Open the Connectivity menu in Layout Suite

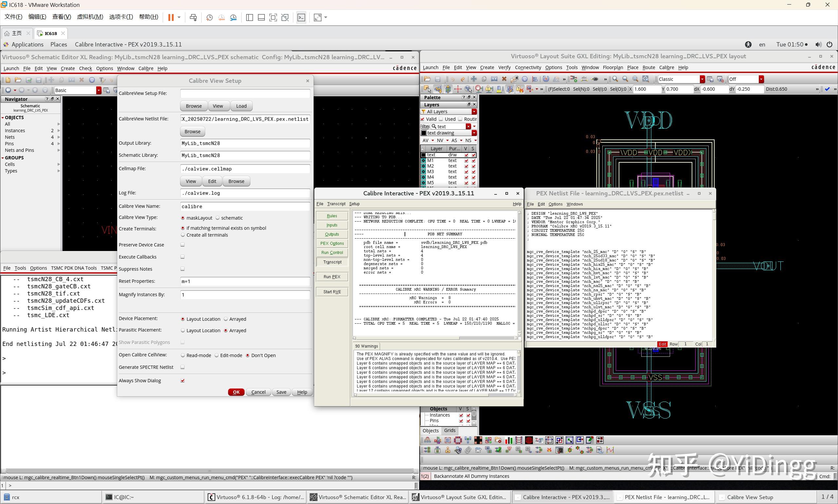click(x=528, y=68)
